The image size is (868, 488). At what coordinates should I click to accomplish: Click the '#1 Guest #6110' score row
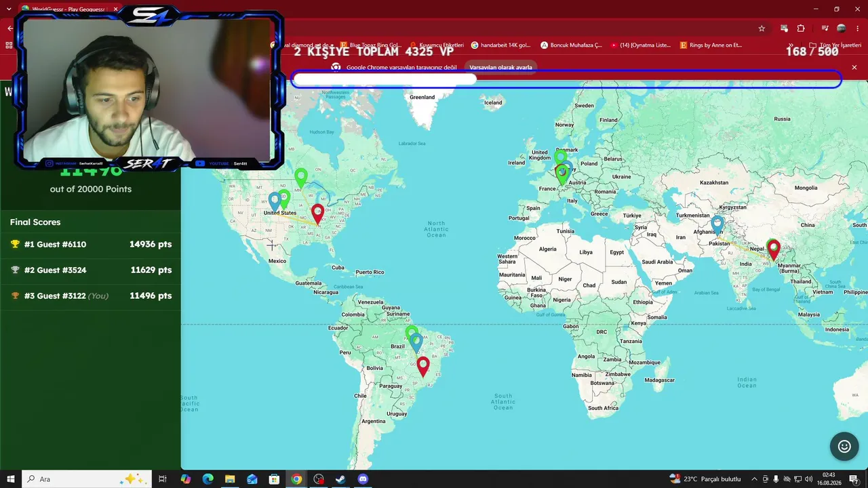coord(91,245)
